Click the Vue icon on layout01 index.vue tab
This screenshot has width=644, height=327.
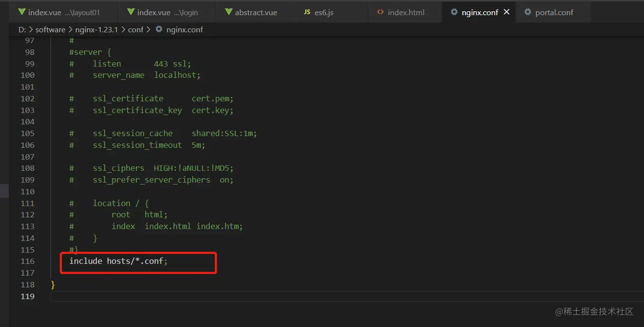coord(22,12)
